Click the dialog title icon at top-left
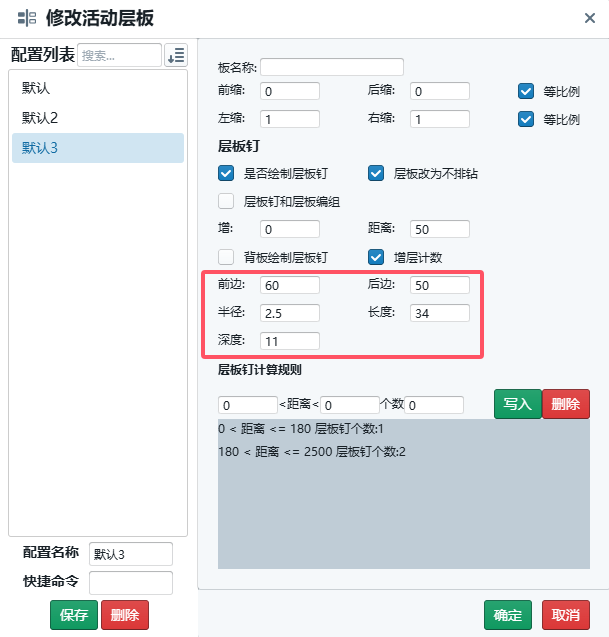Image resolution: width=609 pixels, height=637 pixels. point(27,18)
